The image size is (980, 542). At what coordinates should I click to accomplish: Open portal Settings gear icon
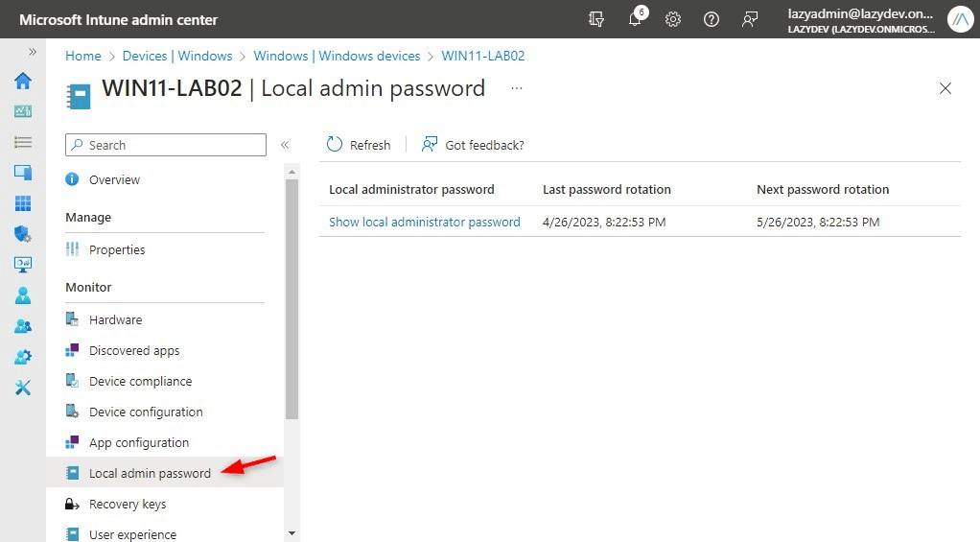tap(673, 19)
